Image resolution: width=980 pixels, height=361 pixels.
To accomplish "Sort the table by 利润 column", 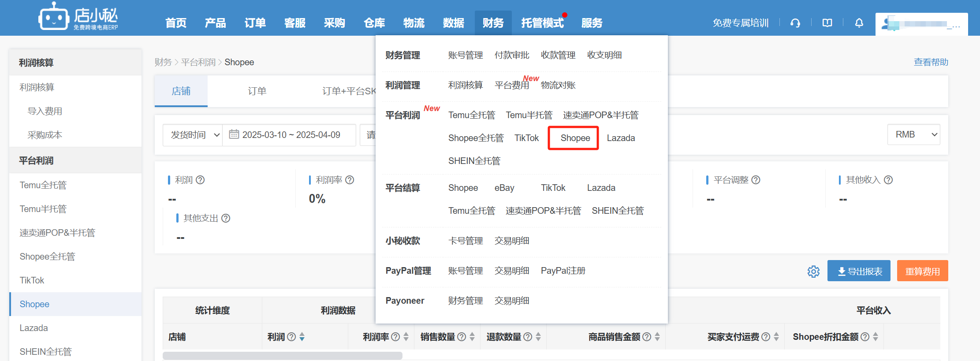I will [x=302, y=337].
